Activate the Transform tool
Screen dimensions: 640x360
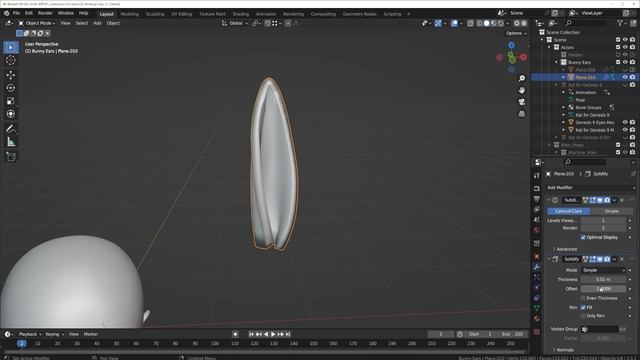point(11,114)
